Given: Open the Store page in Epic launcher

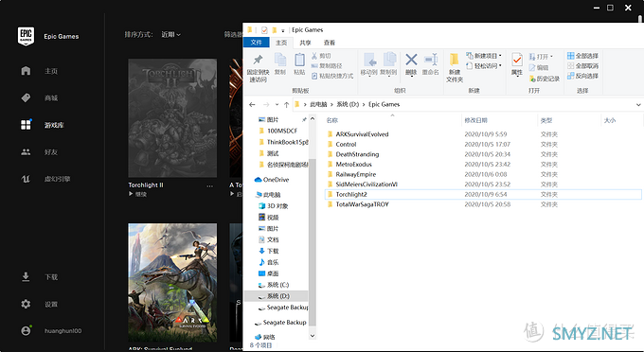Looking at the screenshot, I should point(39,98).
